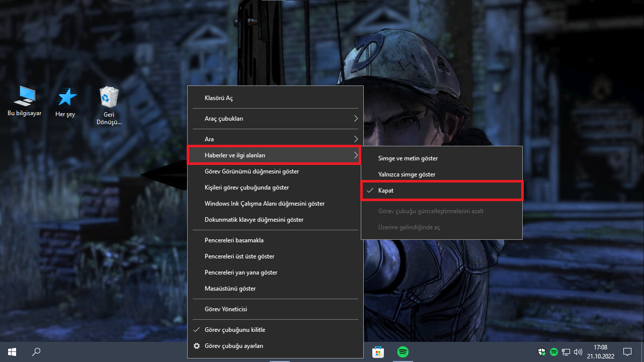Open Windows Security tray icon

click(x=542, y=352)
